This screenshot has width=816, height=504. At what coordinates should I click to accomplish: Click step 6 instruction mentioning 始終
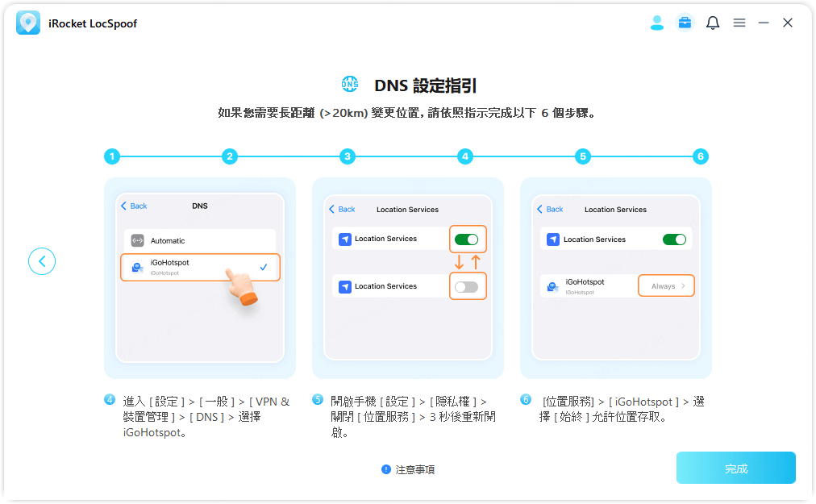point(622,409)
